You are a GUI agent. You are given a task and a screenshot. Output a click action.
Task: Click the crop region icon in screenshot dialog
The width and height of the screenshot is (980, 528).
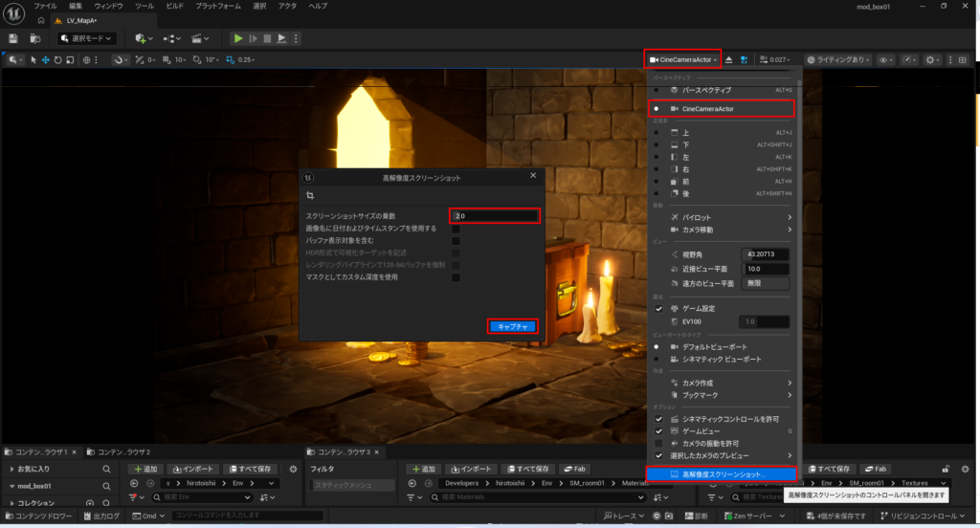click(x=310, y=195)
